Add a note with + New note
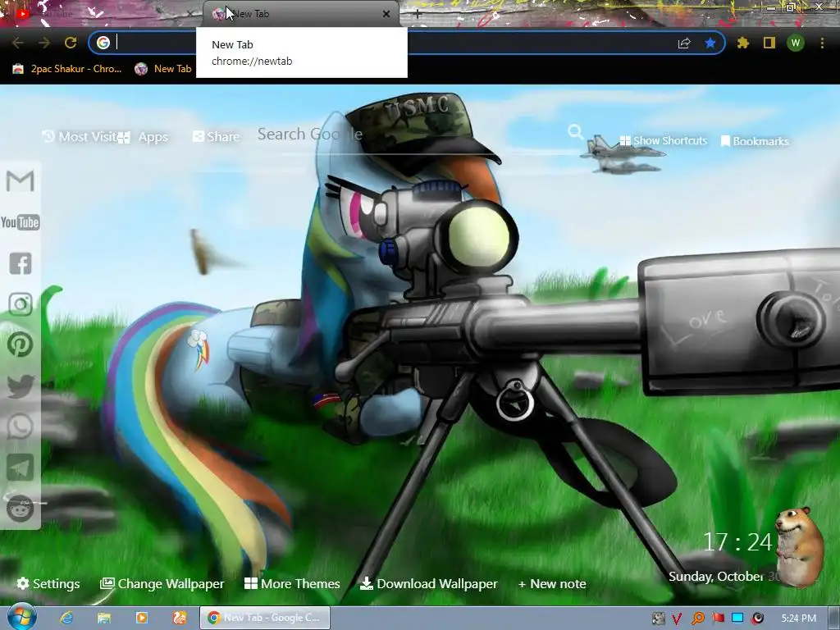The width and height of the screenshot is (840, 630). click(x=552, y=584)
